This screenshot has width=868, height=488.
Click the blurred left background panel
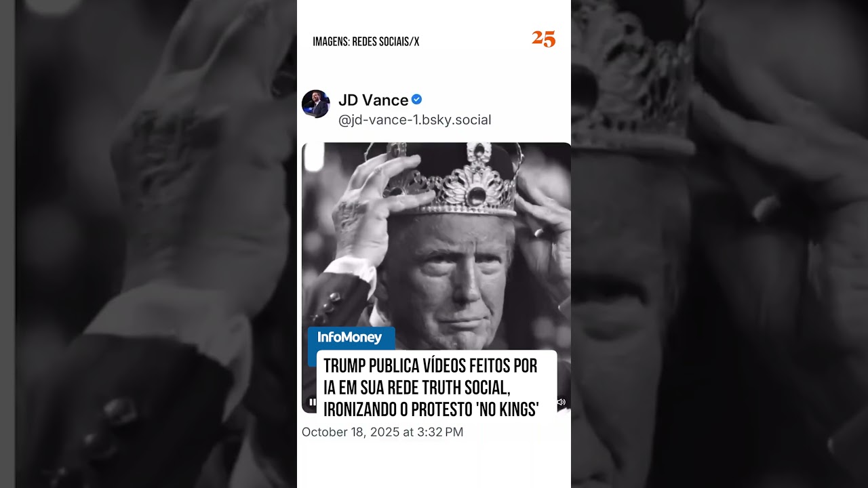[149, 244]
